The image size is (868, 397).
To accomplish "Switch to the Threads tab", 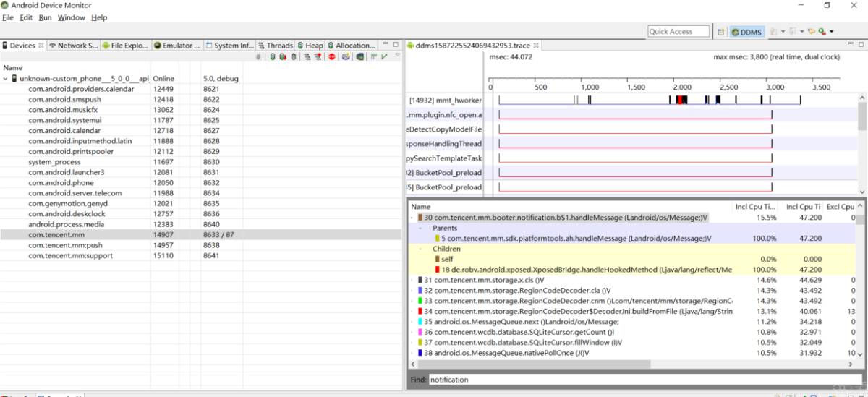I will coord(275,45).
